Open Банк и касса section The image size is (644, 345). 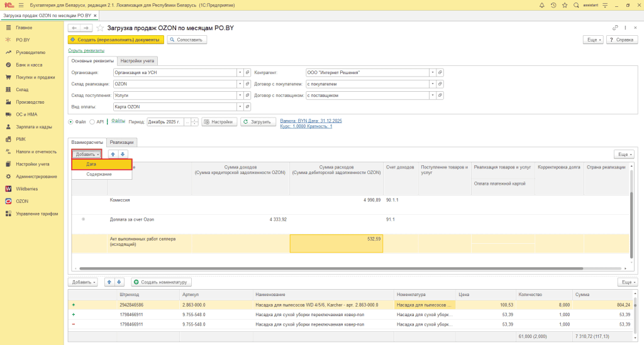click(29, 65)
